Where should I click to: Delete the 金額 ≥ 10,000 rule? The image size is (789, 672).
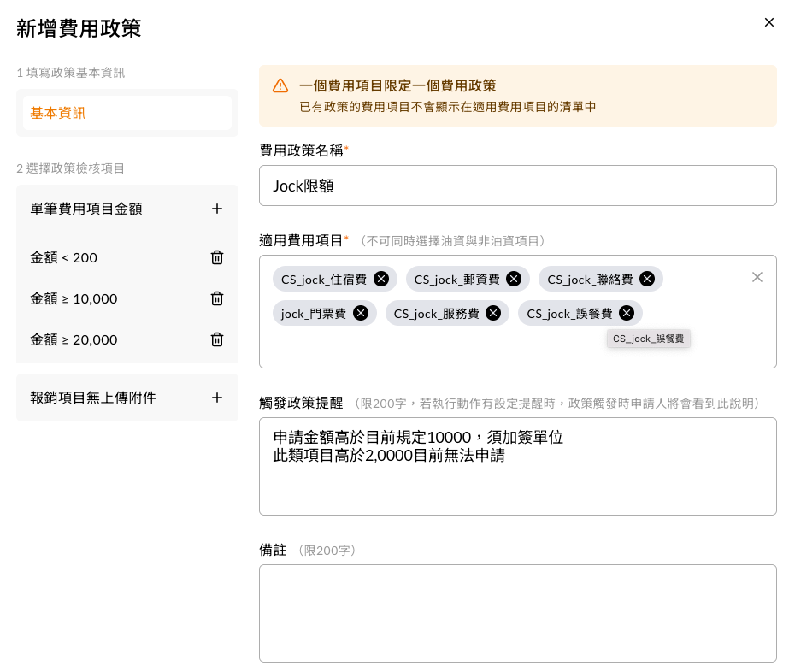217,298
